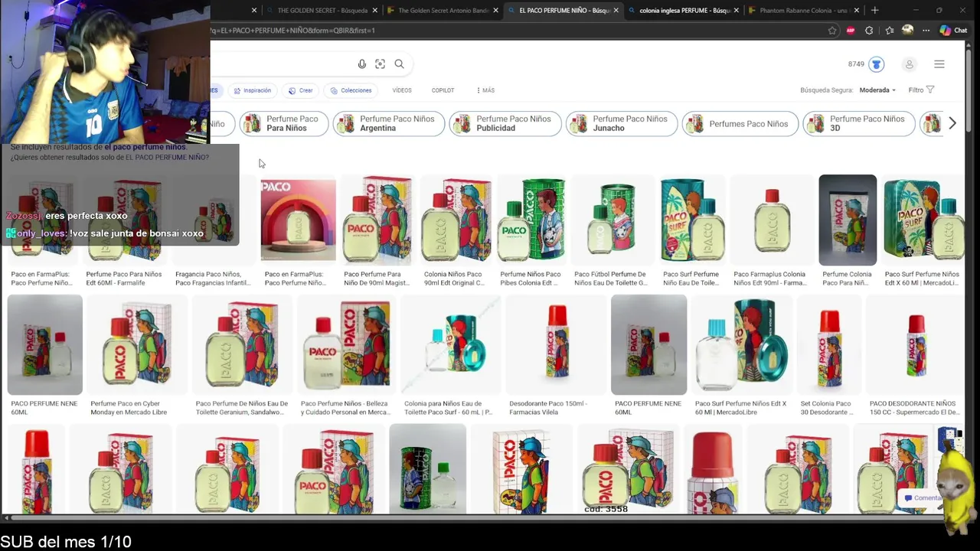The height and width of the screenshot is (551, 980).
Task: Open Paco Perfume De Niños Geranium image
Action: tap(241, 345)
